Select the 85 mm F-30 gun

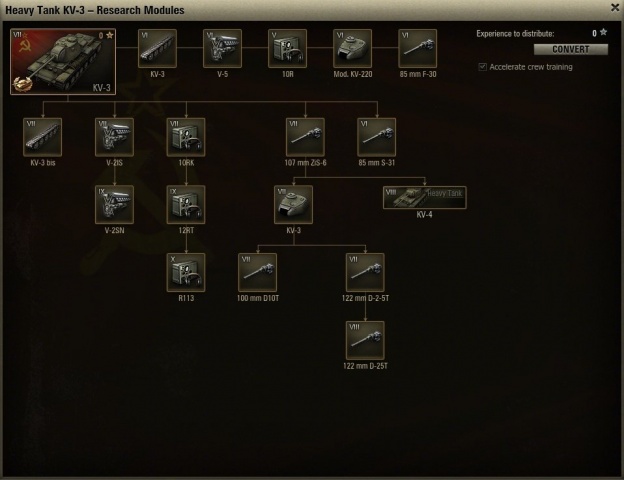418,49
